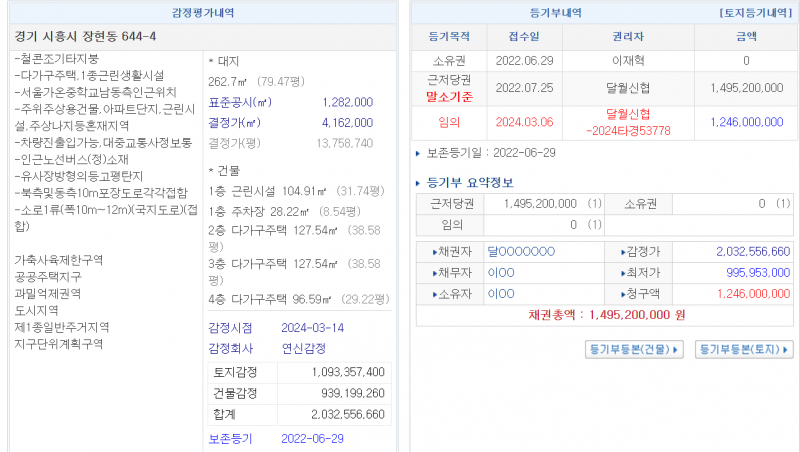
Task: Open the 토지등기내역 link
Action: pyautogui.click(x=755, y=13)
